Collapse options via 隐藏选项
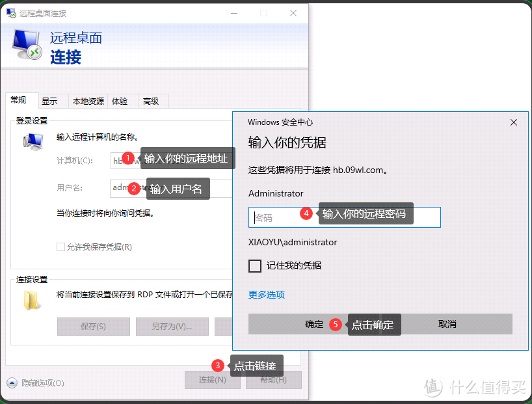The height and width of the screenshot is (404, 532). point(41,383)
